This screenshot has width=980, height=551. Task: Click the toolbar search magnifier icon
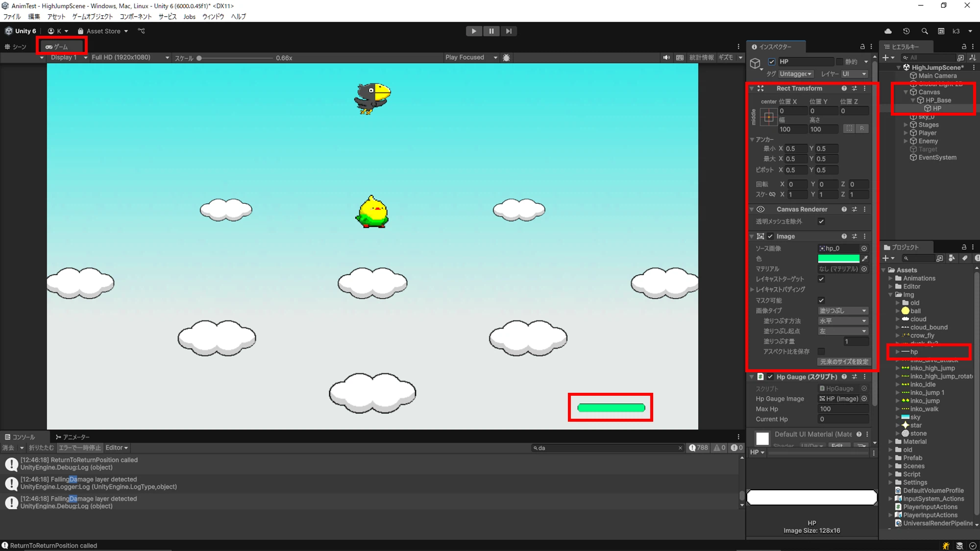925,31
